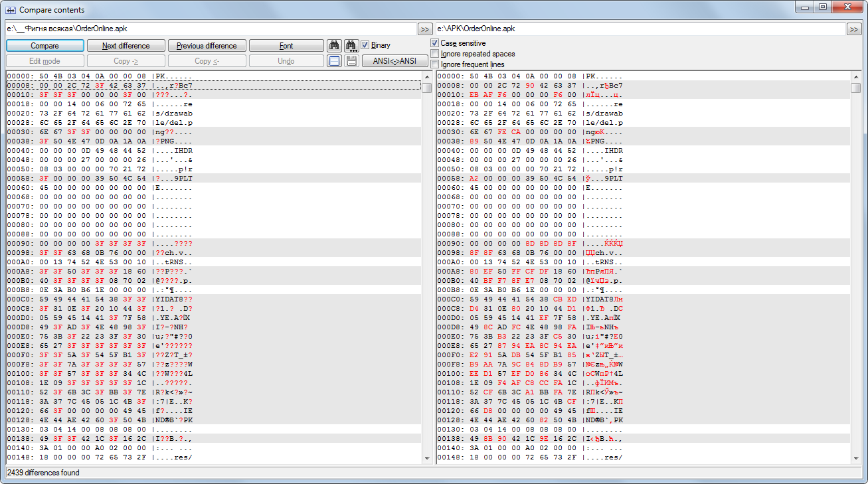Click the right pane scrollbar thumb
The width and height of the screenshot is (868, 484).
856,88
